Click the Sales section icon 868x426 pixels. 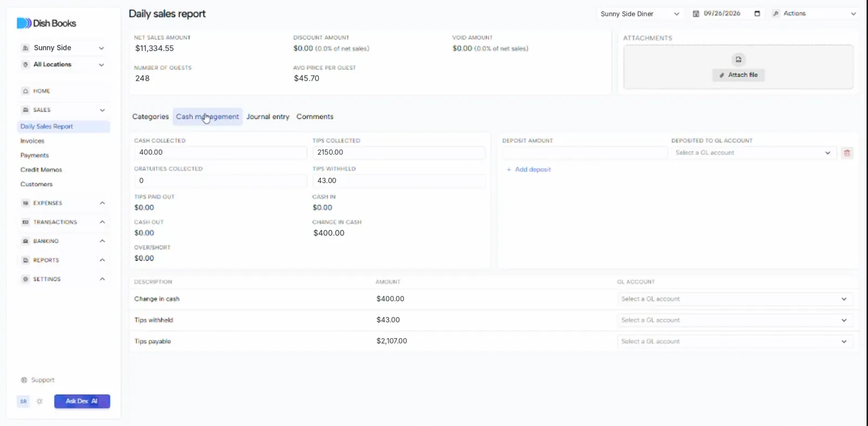click(x=25, y=110)
